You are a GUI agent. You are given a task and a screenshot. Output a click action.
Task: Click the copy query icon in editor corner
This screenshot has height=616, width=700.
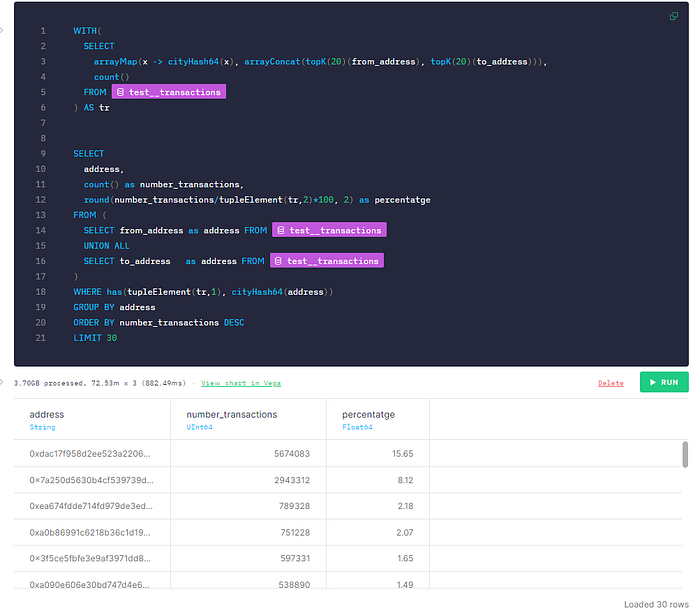point(674,17)
